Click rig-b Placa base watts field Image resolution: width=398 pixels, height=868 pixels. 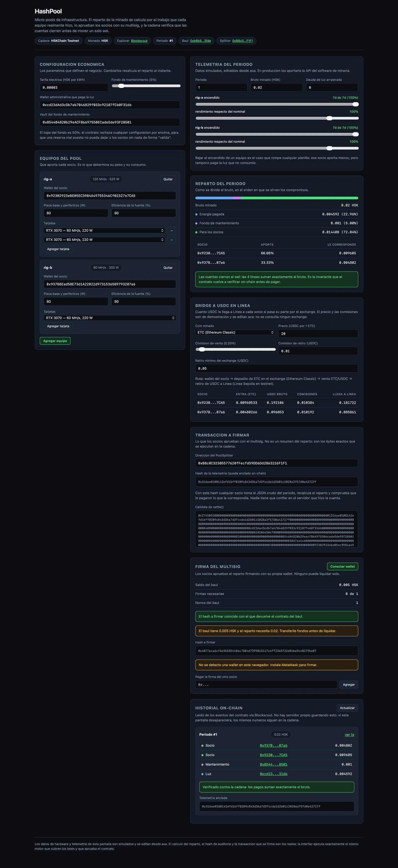tap(76, 302)
